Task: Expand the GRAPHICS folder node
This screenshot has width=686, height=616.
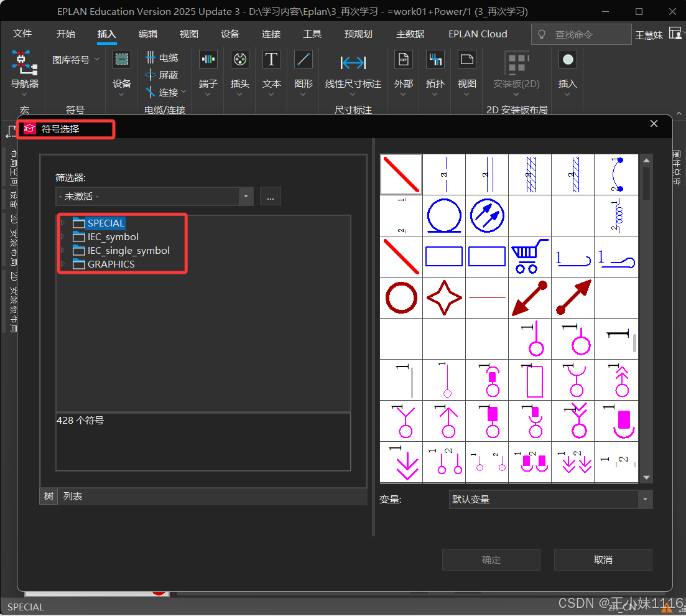Action: click(63, 264)
